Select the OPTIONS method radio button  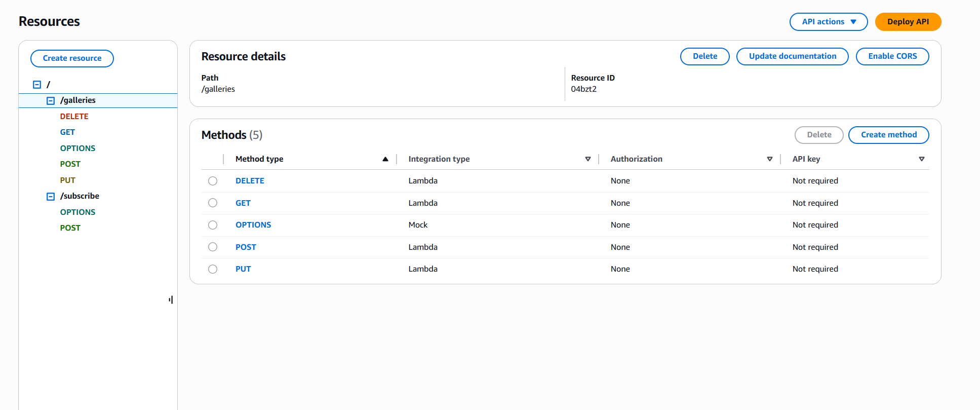tap(213, 225)
